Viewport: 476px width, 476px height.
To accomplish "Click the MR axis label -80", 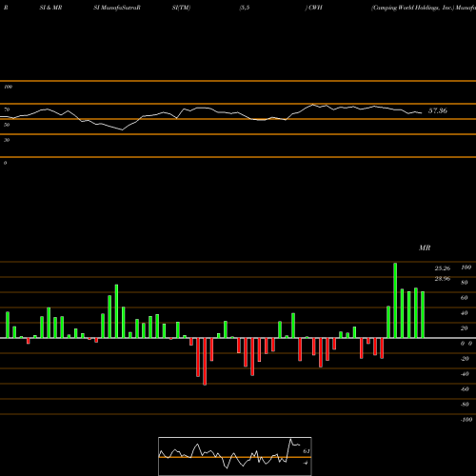I will click(x=465, y=405).
